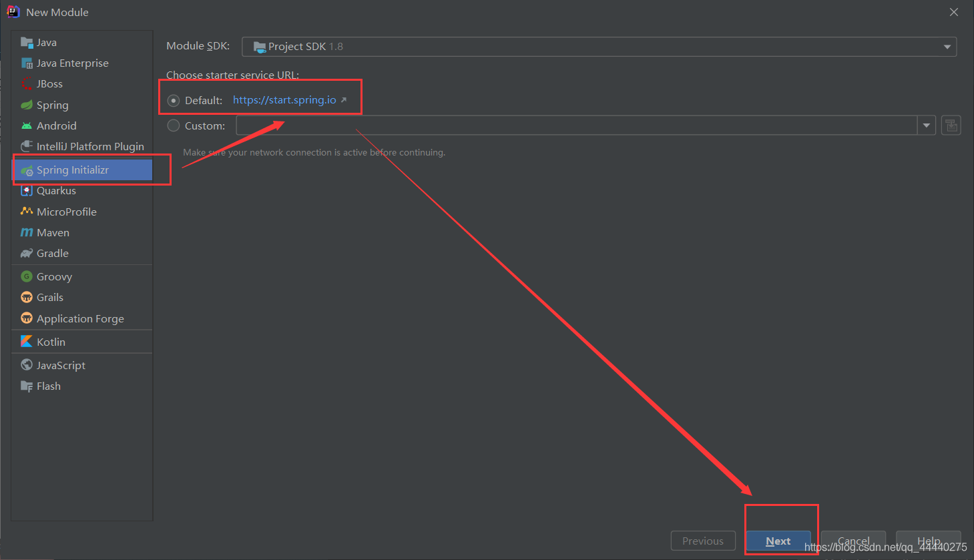974x560 pixels.
Task: Click the IntelliJ Platform Plugin icon
Action: [x=27, y=146]
